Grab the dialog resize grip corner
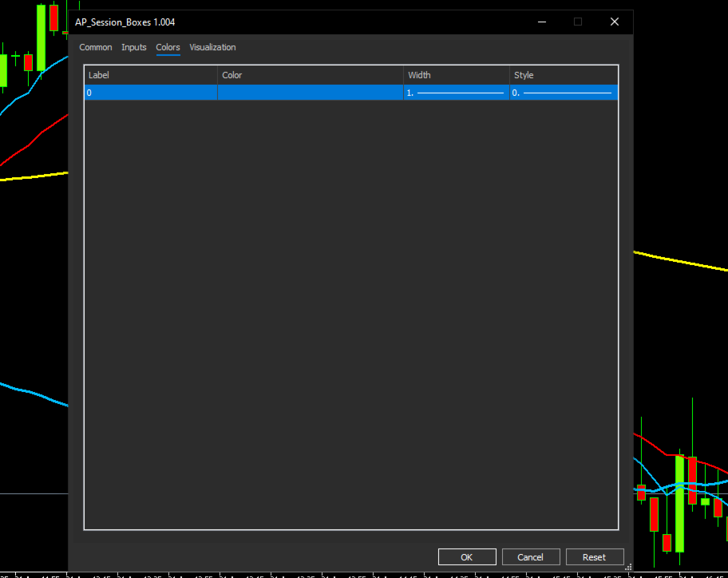Screen dimensions: 728x578 (x=628, y=567)
